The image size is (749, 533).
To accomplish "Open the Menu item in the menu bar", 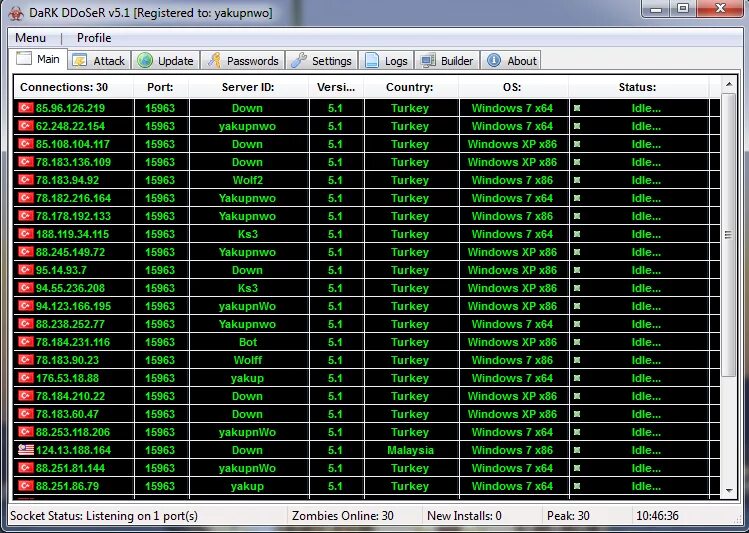I will pos(31,38).
